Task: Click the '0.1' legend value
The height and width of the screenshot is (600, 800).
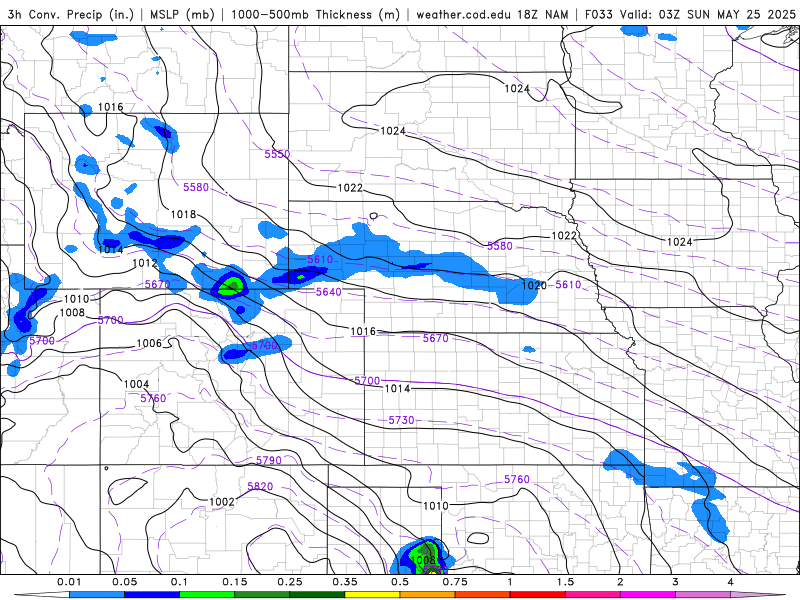Action: [x=180, y=582]
